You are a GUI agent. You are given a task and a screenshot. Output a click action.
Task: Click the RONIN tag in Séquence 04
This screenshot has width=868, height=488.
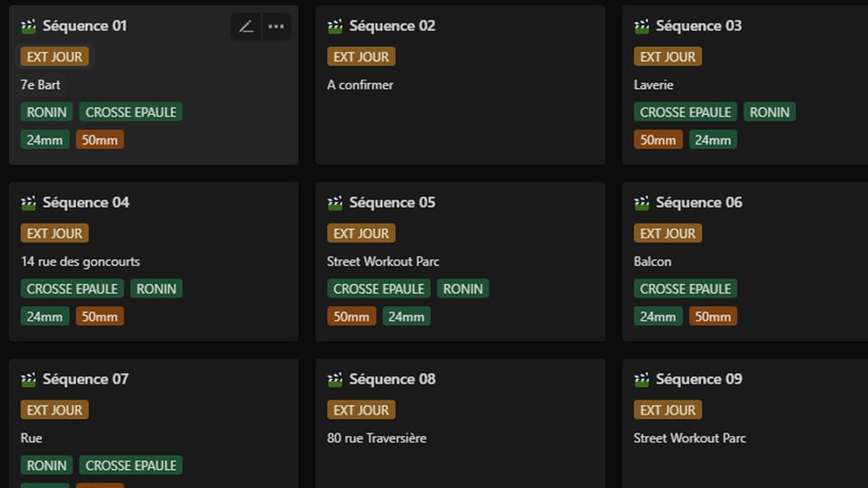(156, 288)
